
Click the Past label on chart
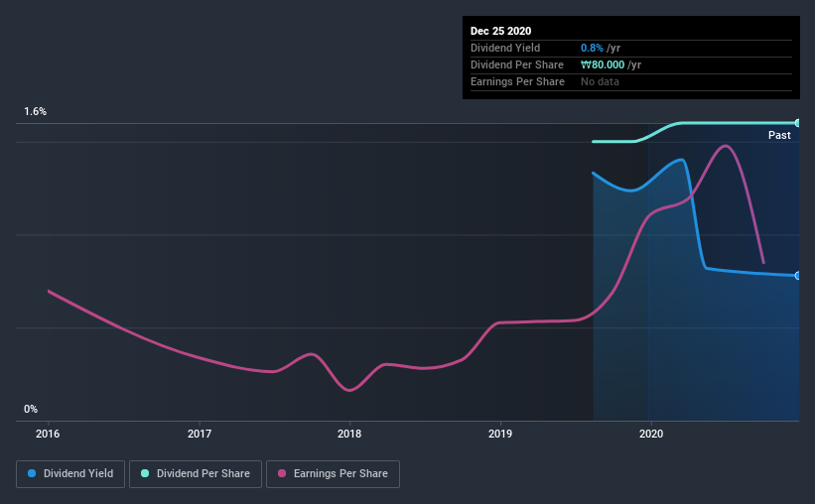[x=779, y=135]
